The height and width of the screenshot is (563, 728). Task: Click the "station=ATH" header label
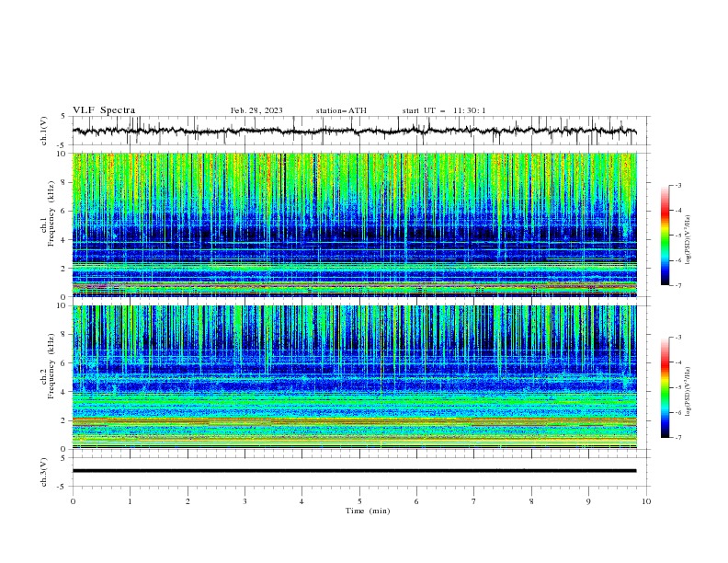341,110
